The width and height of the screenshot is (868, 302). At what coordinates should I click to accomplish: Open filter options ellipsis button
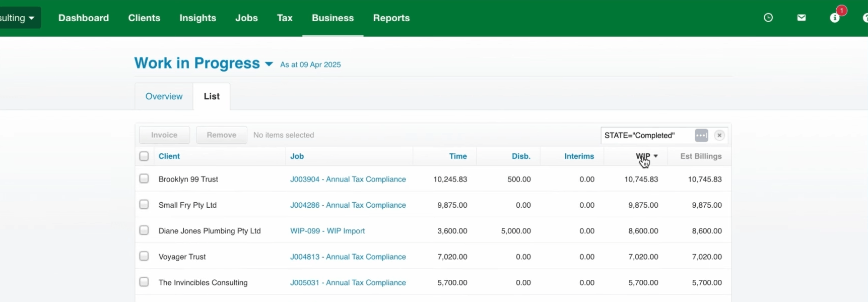point(701,135)
